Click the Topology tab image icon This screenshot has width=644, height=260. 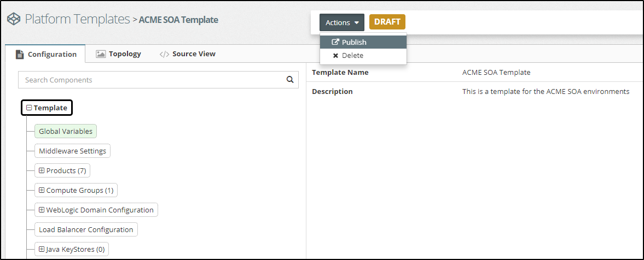click(101, 54)
